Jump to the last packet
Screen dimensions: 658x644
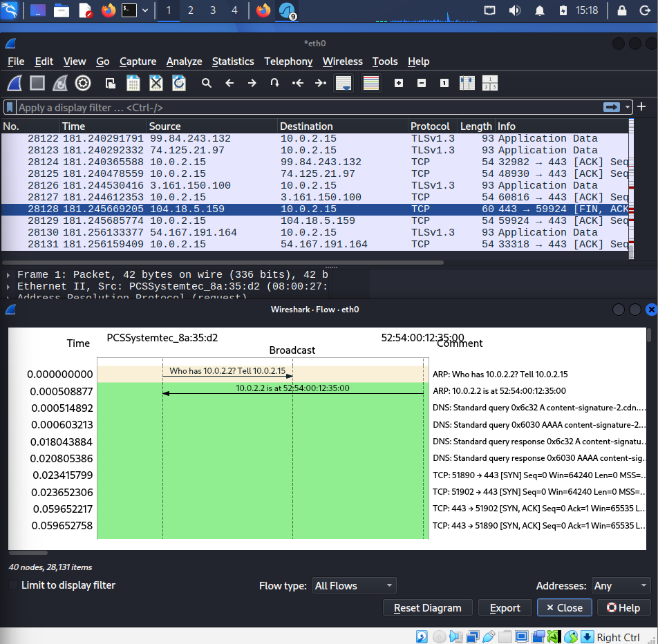[x=321, y=83]
